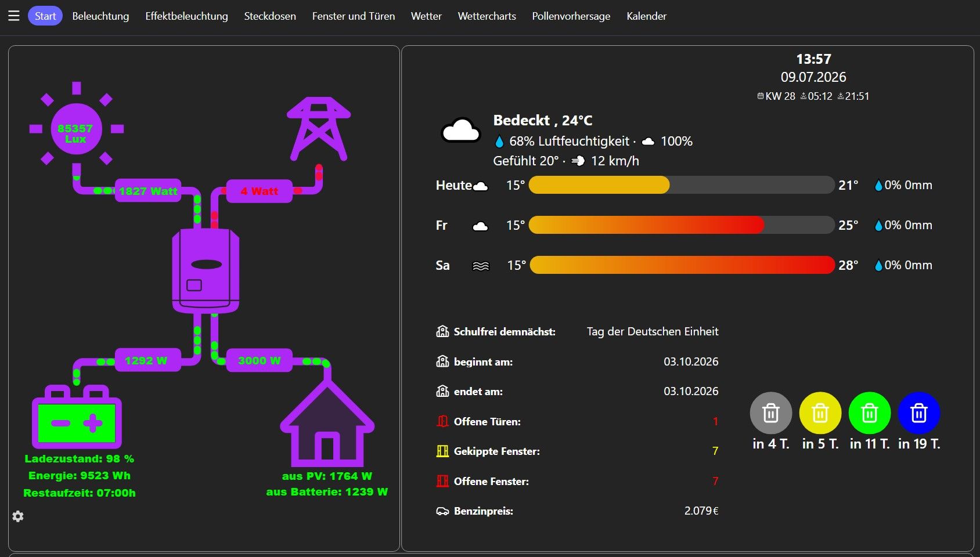The width and height of the screenshot is (980, 557).
Task: Switch to the Beleuchtung tab
Action: point(100,16)
